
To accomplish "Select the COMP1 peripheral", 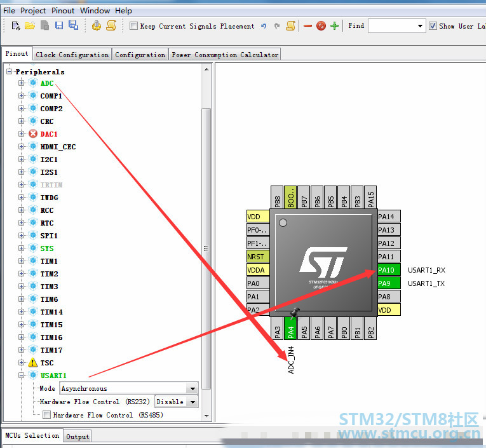I will [x=51, y=96].
